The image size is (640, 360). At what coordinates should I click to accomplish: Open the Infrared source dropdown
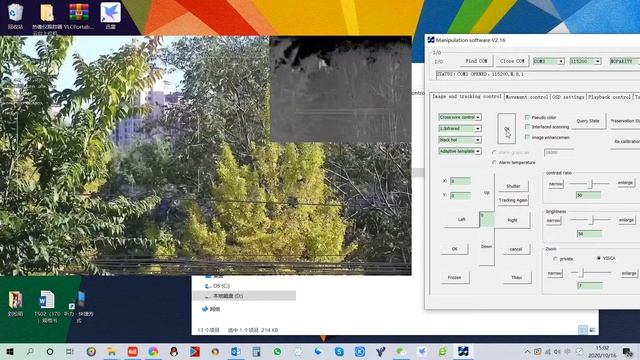(x=460, y=129)
